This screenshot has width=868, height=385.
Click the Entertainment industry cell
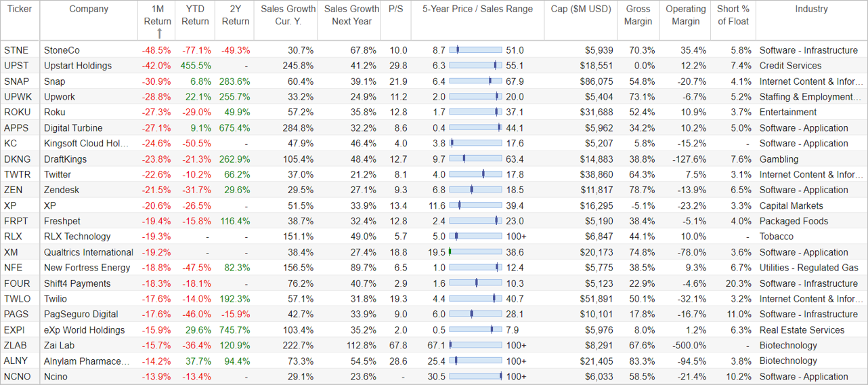coord(788,113)
